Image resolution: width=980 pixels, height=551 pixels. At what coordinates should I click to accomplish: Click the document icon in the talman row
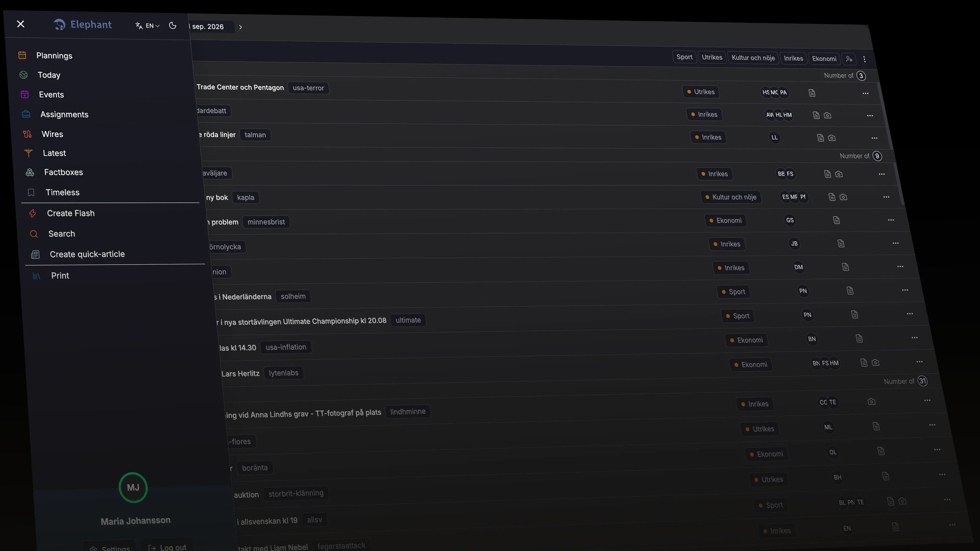[x=820, y=138]
